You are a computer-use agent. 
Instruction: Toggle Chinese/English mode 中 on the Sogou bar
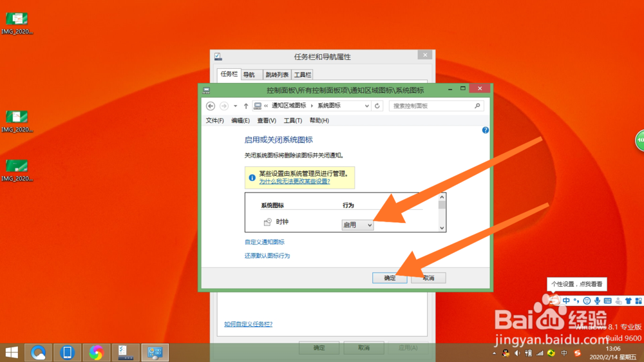coord(566,301)
